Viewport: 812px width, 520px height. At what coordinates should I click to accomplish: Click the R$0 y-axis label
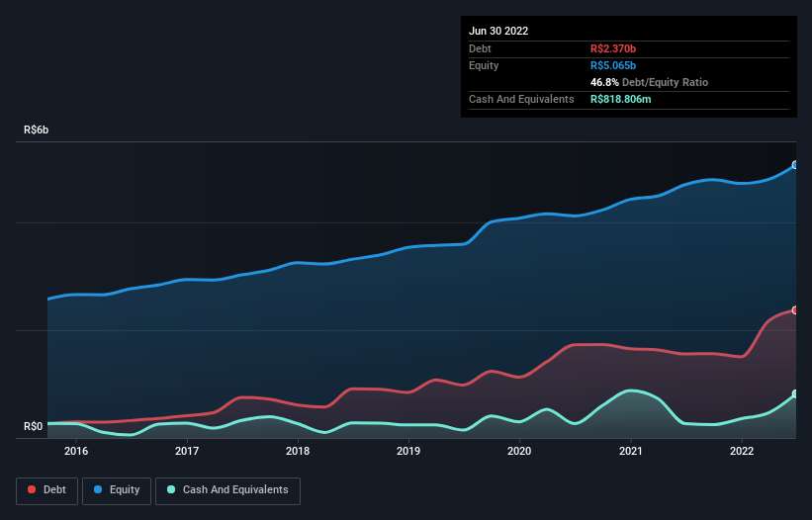[34, 426]
